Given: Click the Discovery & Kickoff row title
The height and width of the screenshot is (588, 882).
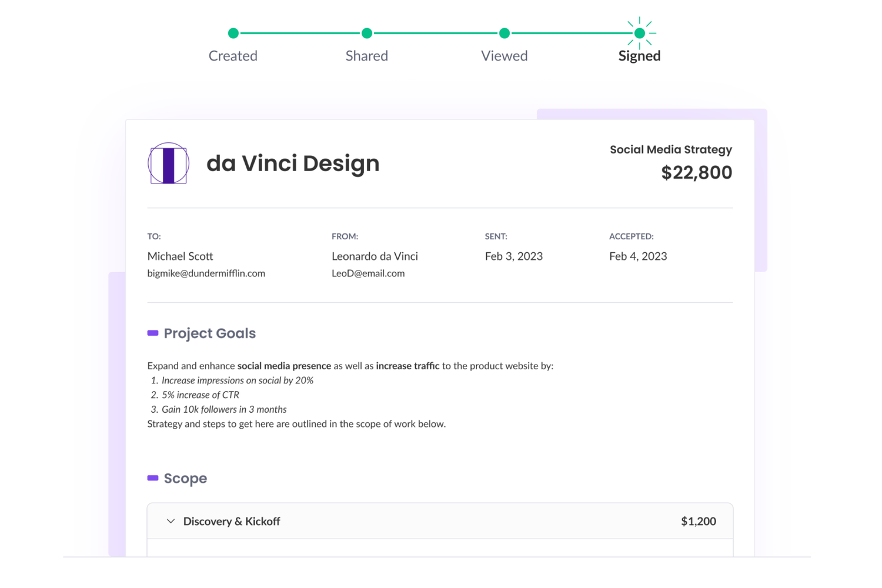Looking at the screenshot, I should pyautogui.click(x=232, y=522).
